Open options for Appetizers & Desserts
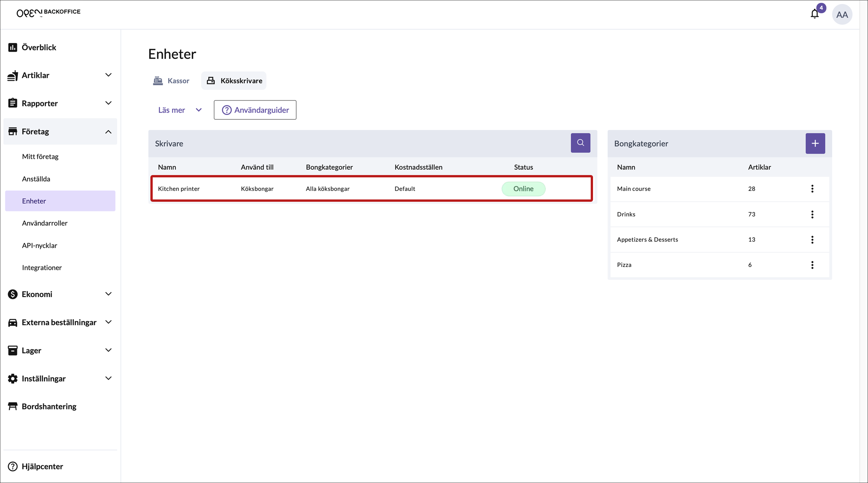The height and width of the screenshot is (483, 868). 812,239
